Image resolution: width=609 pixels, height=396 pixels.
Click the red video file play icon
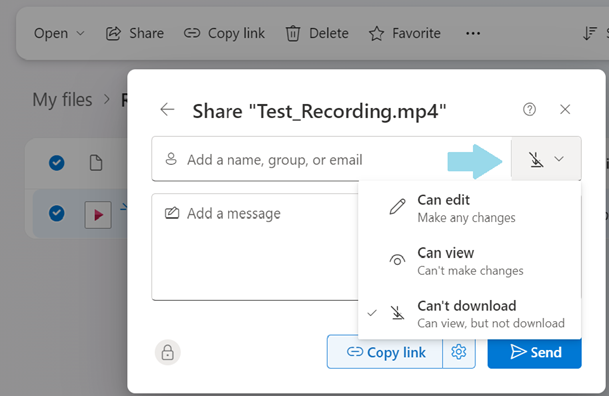98,215
